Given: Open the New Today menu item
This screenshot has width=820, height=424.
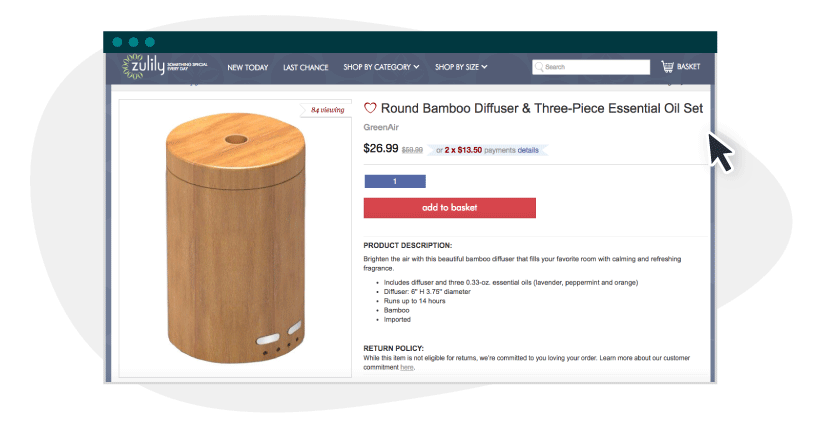Looking at the screenshot, I should click(x=248, y=67).
